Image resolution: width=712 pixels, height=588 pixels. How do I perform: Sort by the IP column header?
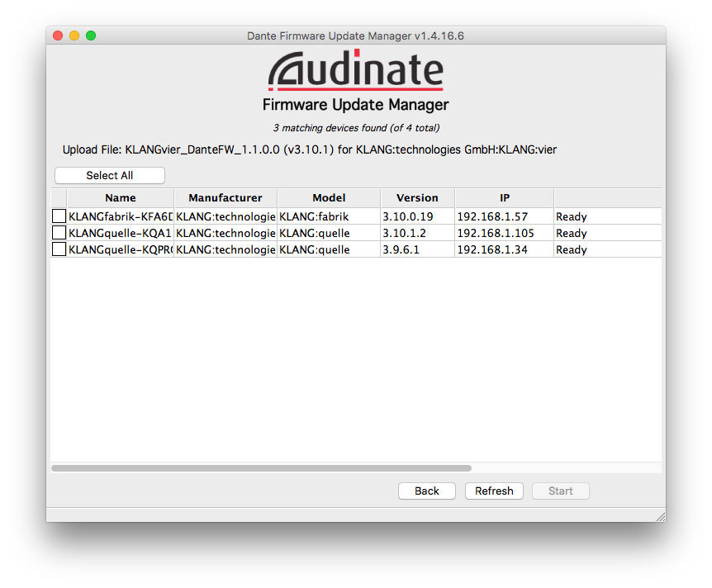click(x=505, y=198)
